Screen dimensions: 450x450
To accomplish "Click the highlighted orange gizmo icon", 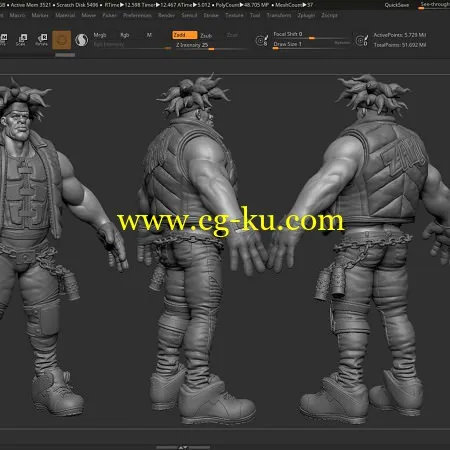I will click(62, 40).
